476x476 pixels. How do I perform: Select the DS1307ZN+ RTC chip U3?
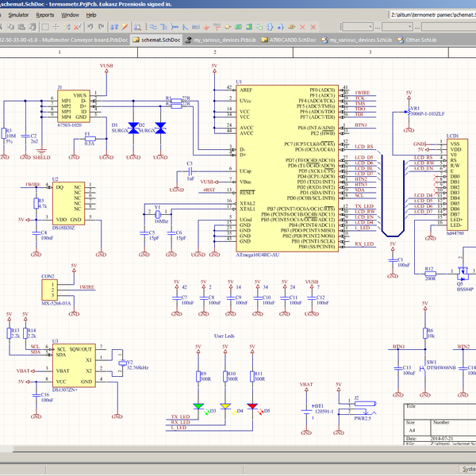pyautogui.click(x=73, y=365)
